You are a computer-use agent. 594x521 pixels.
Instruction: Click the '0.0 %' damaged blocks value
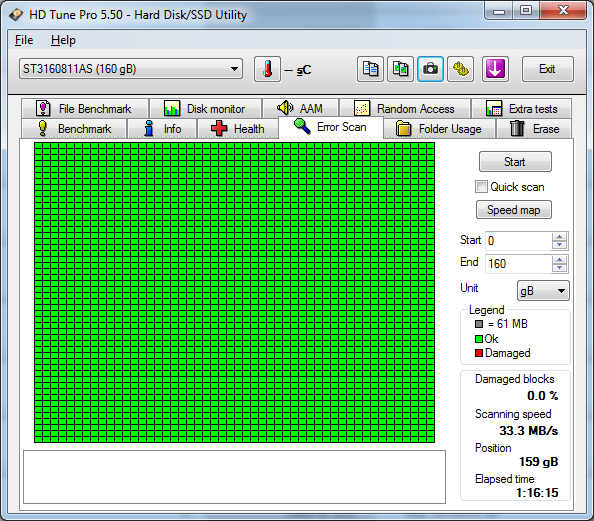coord(542,396)
